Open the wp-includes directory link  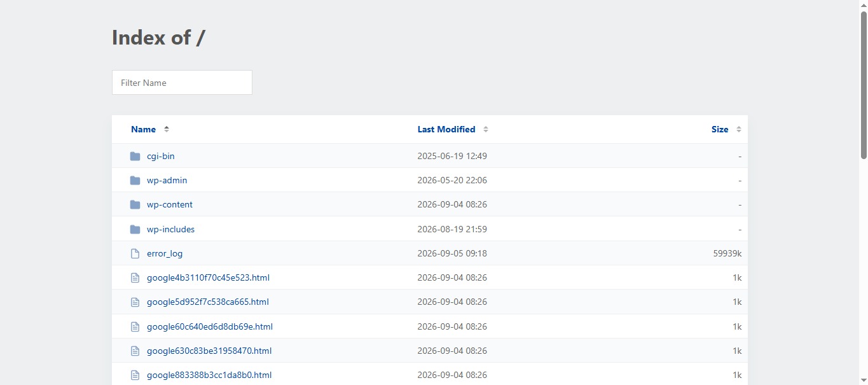[x=170, y=229]
